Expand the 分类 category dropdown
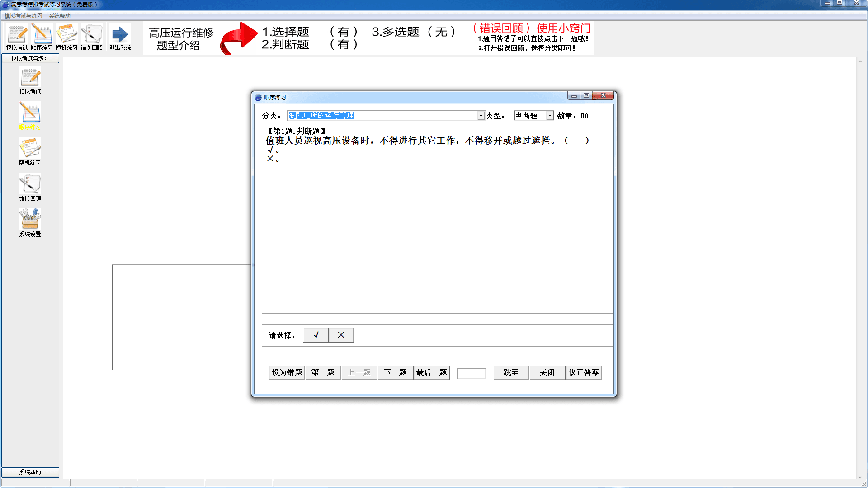868x488 pixels. [481, 116]
